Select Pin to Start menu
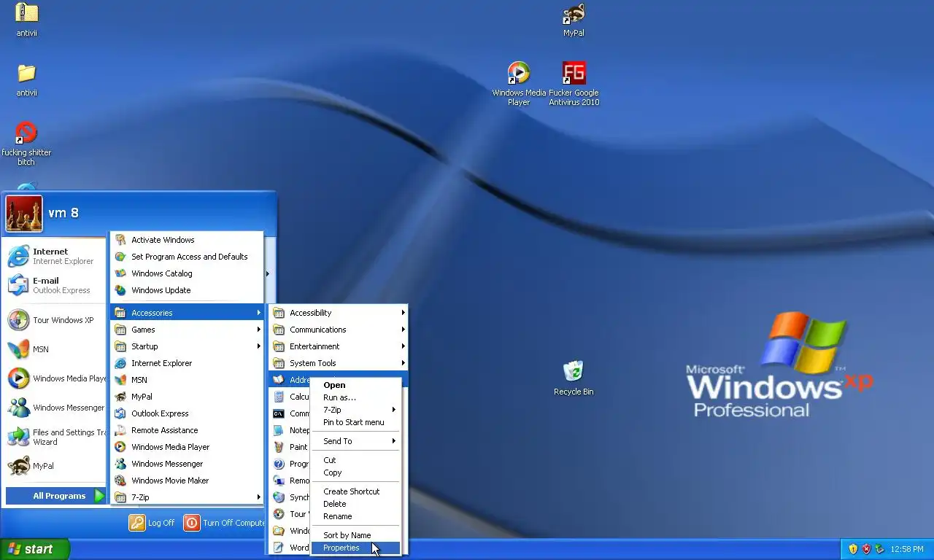The image size is (934, 560). [356, 422]
